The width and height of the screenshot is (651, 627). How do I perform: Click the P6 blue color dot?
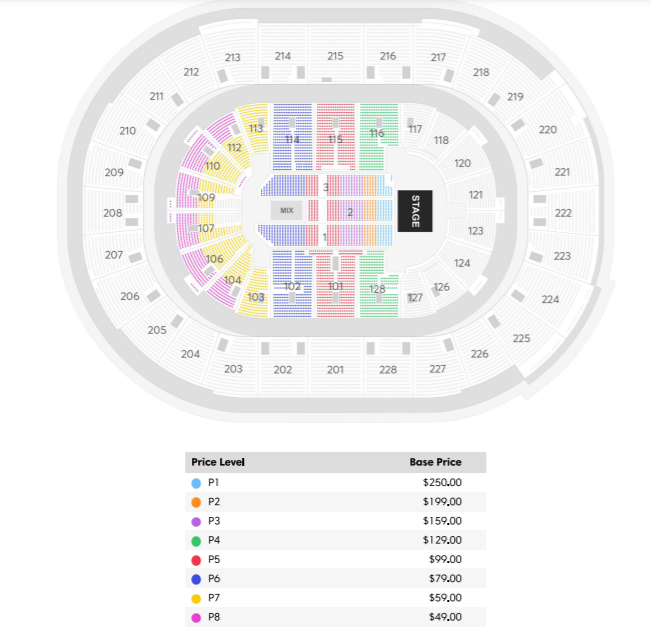[x=196, y=579]
